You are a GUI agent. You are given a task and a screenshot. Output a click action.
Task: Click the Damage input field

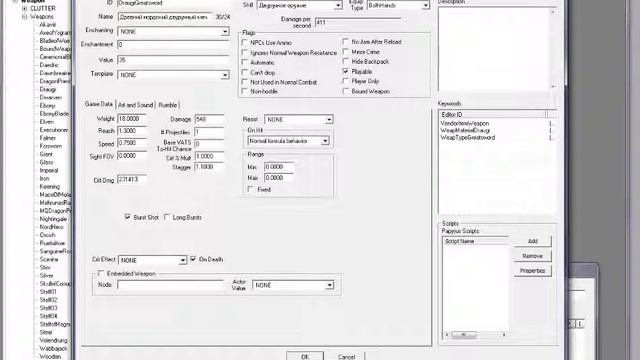tap(209, 120)
